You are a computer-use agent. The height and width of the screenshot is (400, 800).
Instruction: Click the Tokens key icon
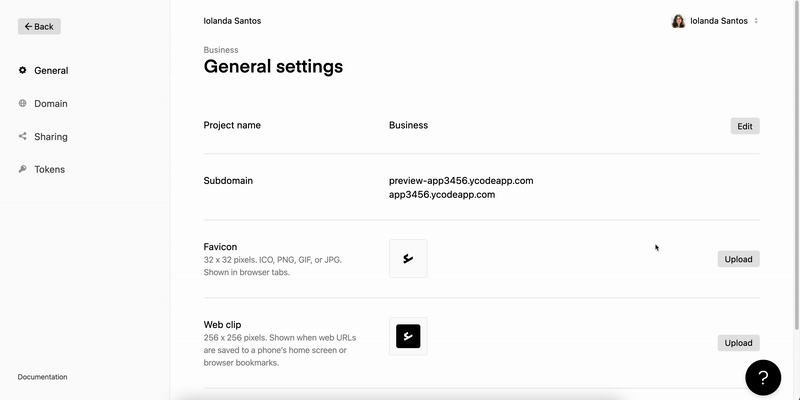[22, 169]
